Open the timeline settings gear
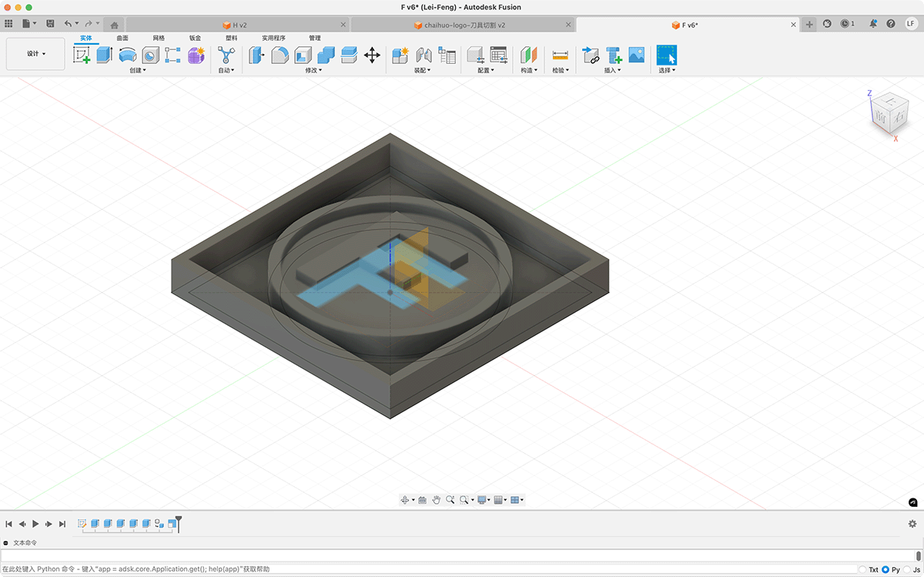This screenshot has width=924, height=577. pyautogui.click(x=912, y=524)
